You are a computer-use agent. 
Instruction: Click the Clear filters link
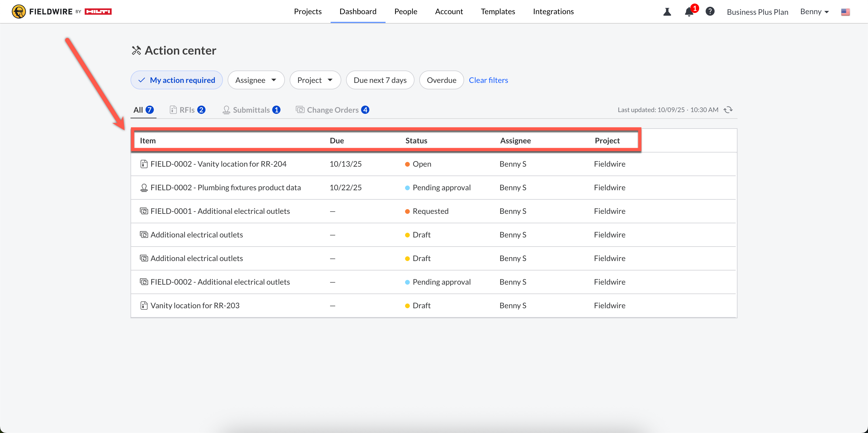(x=488, y=80)
